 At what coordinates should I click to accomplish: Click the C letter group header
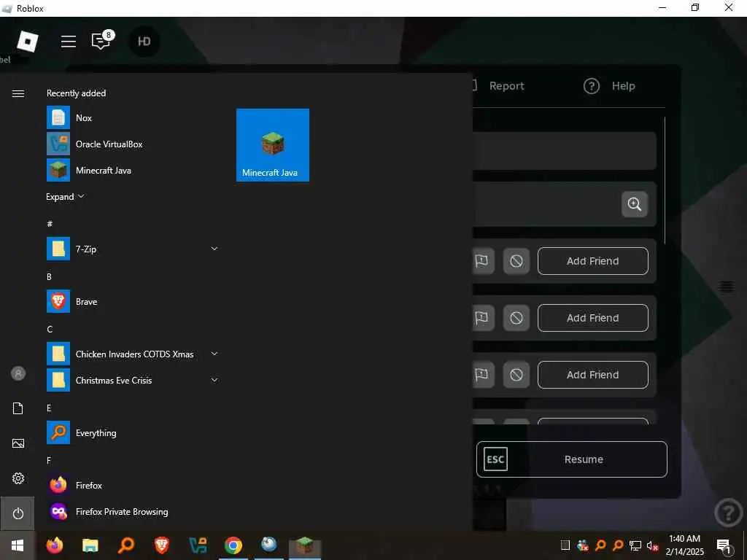[50, 329]
